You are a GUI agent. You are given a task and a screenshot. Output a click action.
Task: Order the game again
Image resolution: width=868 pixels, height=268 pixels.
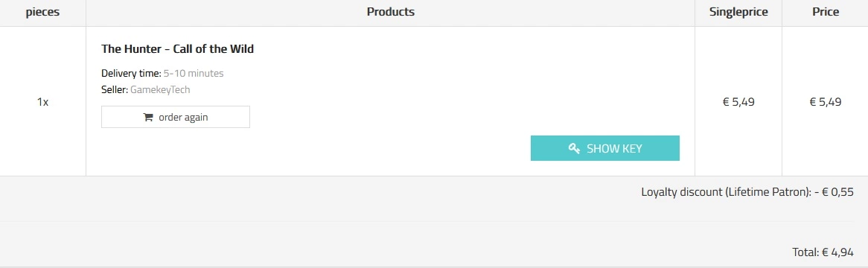176,118
